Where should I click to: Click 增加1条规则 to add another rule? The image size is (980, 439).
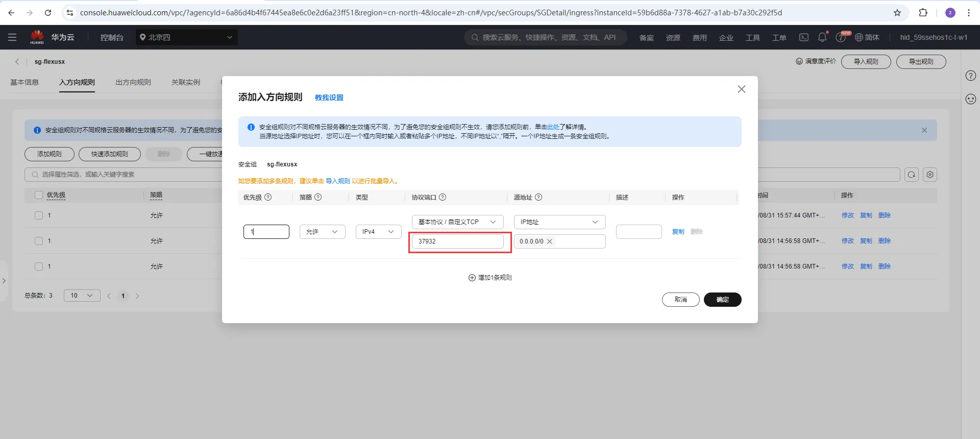(x=490, y=278)
